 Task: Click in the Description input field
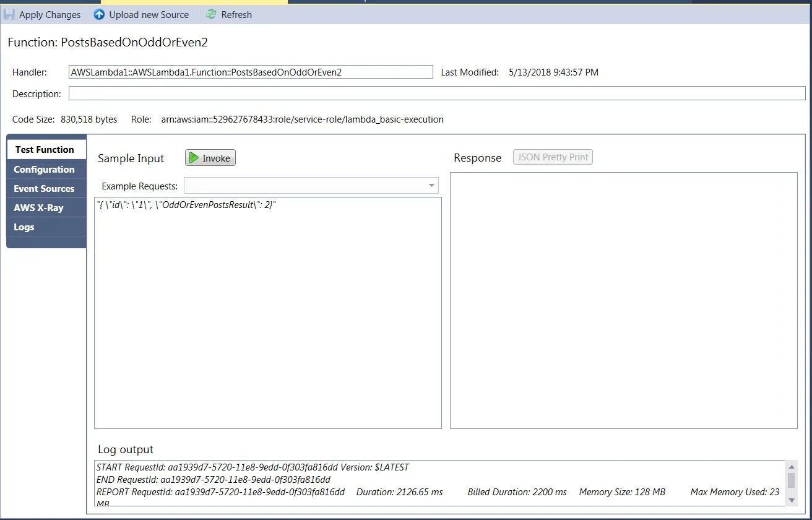click(x=437, y=93)
